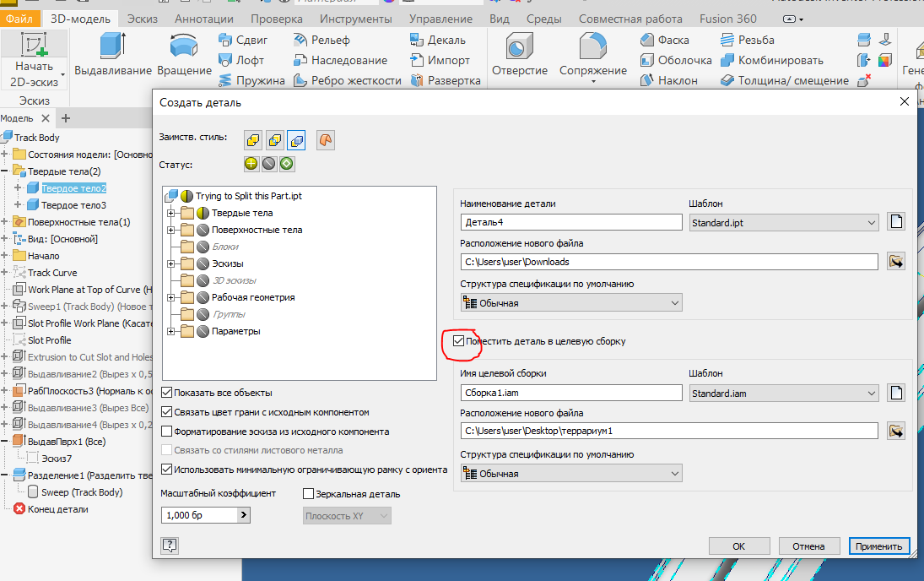
Task: Uncheck Поместить деталь в целевую сборку
Action: click(x=458, y=341)
